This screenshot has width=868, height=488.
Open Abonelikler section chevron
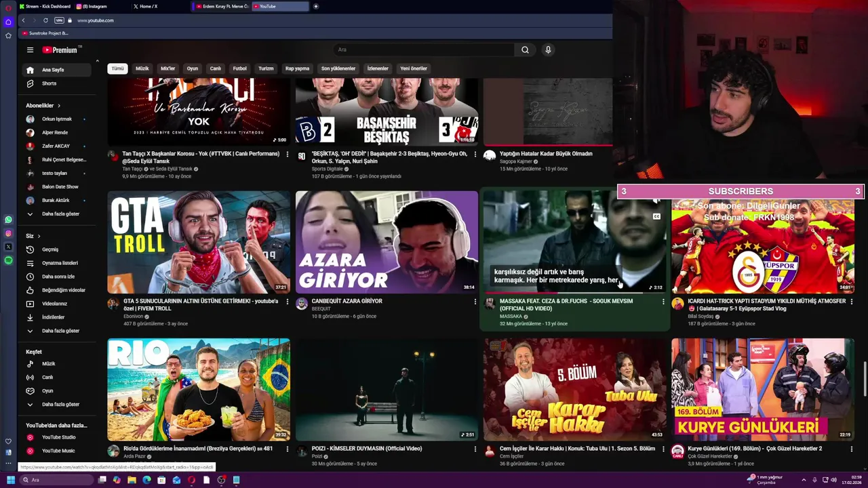coord(59,106)
